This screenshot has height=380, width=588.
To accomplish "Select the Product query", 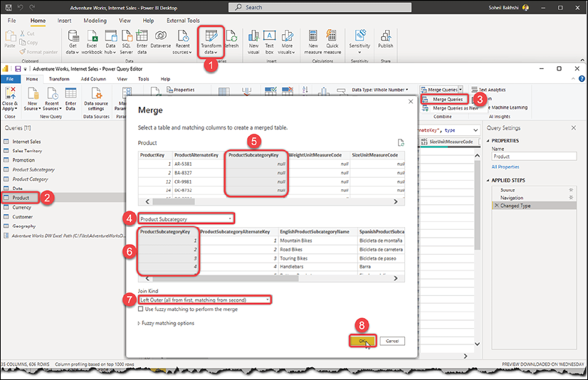I will pos(21,198).
